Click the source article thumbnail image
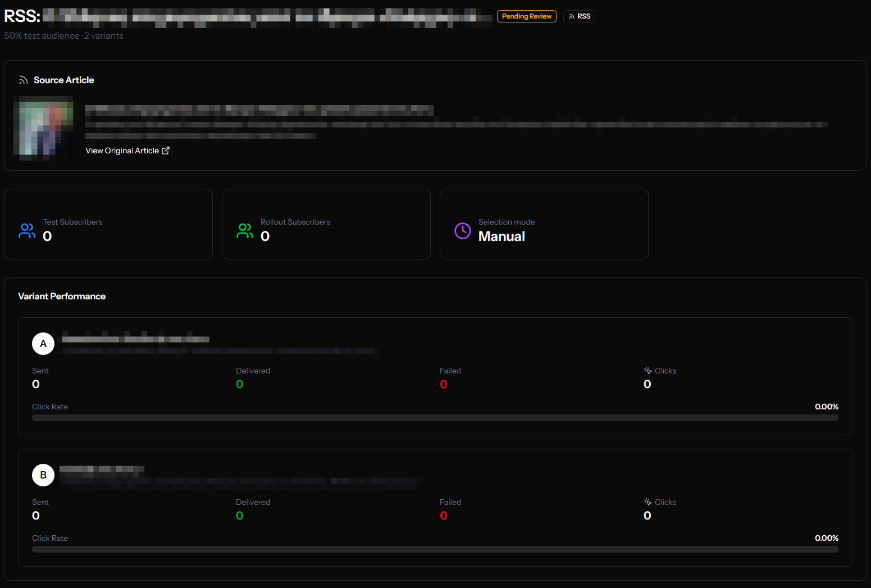This screenshot has width=871, height=588. [44, 128]
